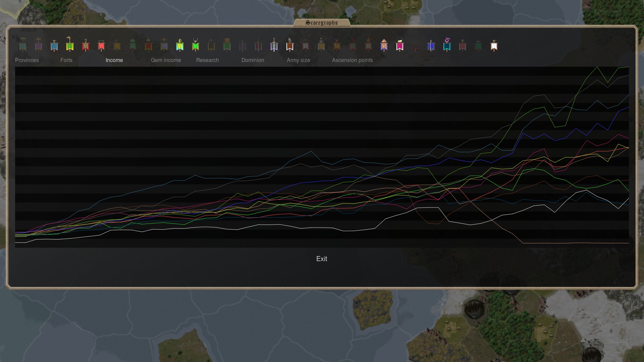Toggle the magenta flag with scroll topper
This screenshot has width=644, height=362.
(400, 45)
